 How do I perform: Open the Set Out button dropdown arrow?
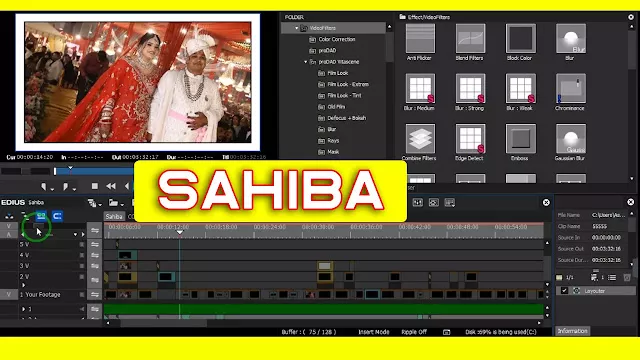point(74,189)
